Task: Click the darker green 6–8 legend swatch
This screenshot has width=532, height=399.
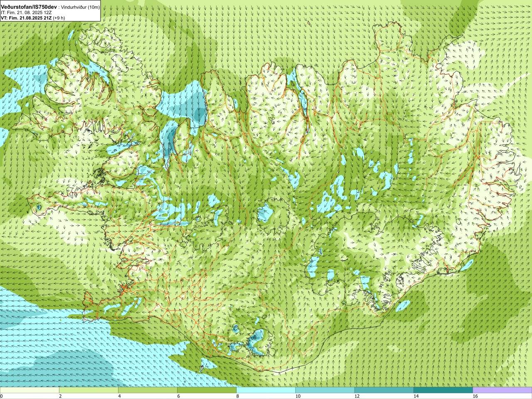Action: click(207, 390)
